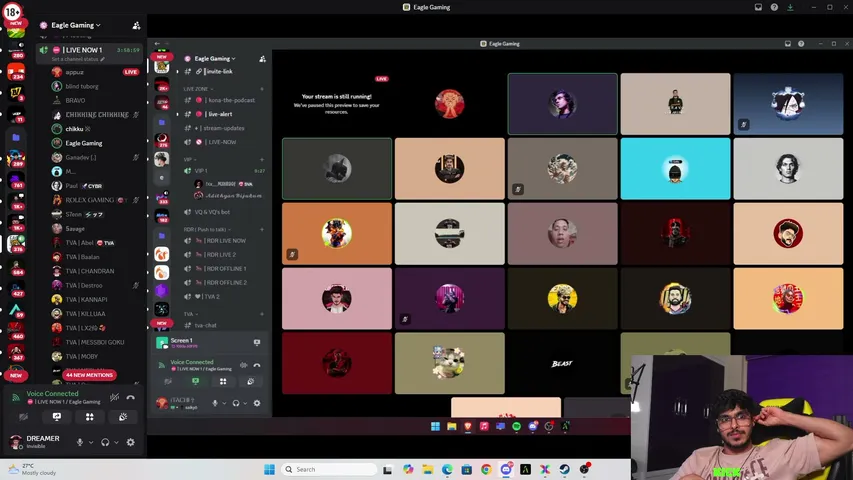
Task: Open the server icon with 761 badge
Action: [16, 180]
